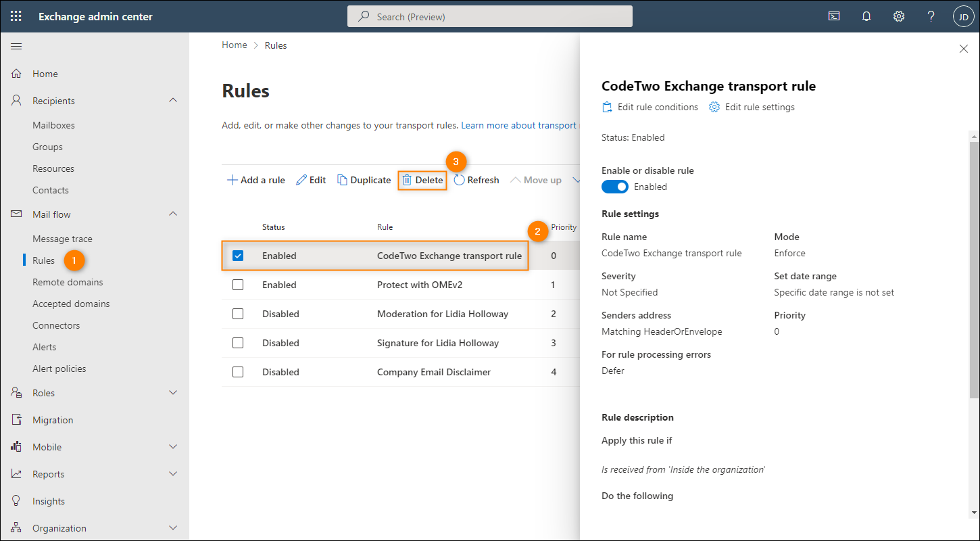Duplicate the selected rule
980x541 pixels.
click(364, 180)
